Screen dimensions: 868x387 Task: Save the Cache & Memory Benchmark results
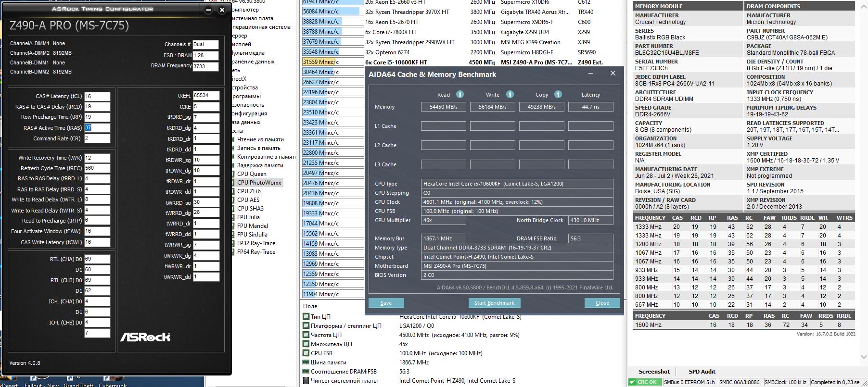[x=386, y=303]
